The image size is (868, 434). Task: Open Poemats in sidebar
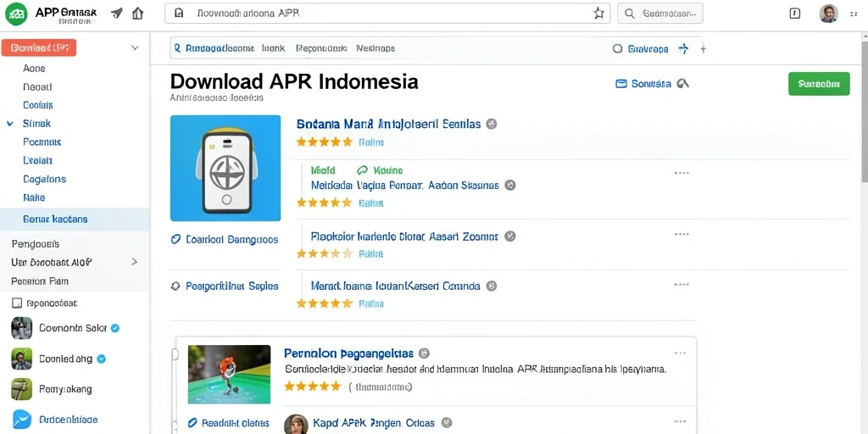(x=42, y=142)
